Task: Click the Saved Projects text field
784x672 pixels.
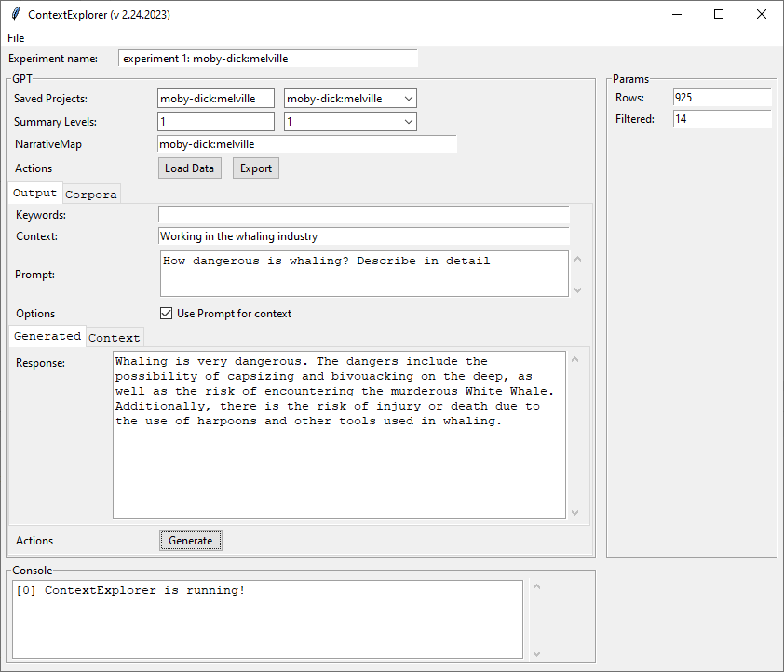Action: tap(216, 99)
